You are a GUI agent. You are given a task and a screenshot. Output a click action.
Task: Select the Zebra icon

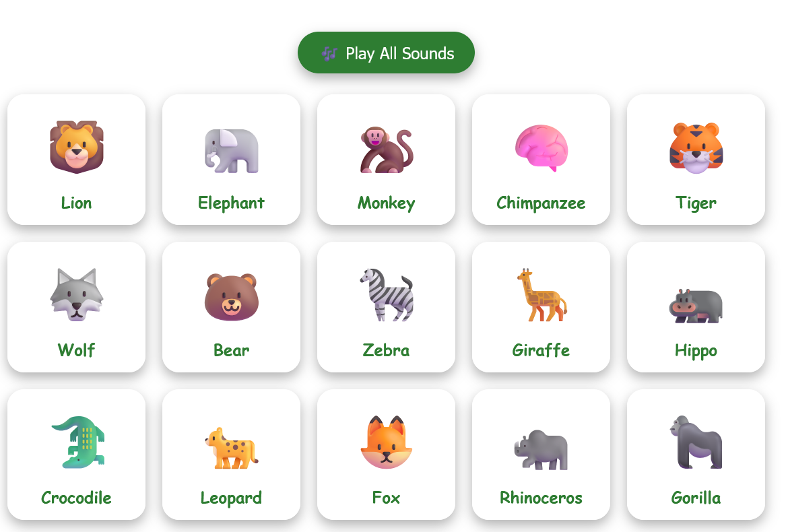386,296
